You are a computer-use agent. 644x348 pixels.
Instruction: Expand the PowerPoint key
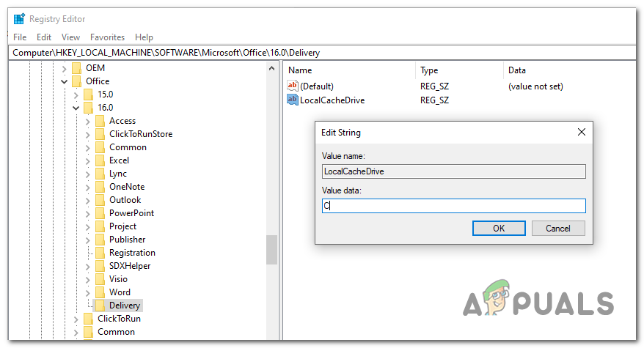(87, 213)
